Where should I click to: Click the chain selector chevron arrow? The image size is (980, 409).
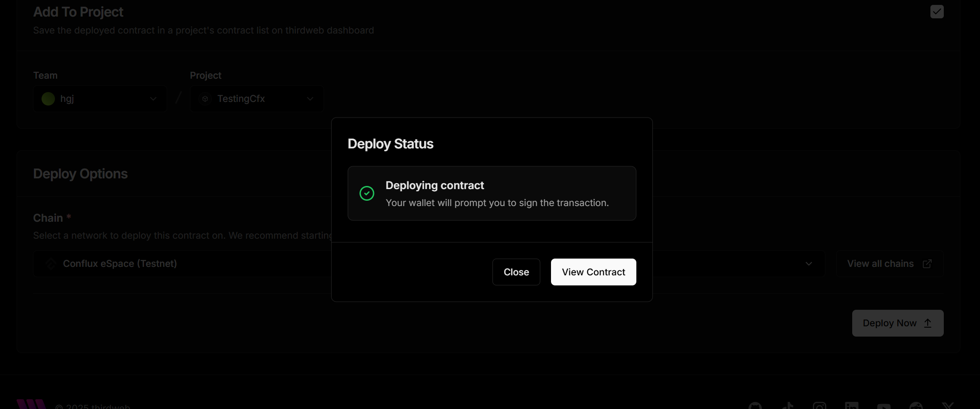coord(809,264)
